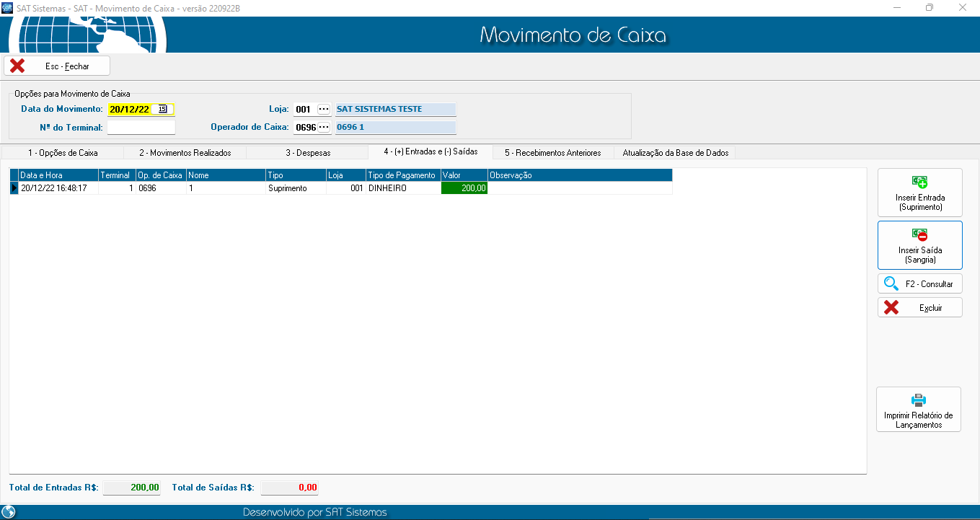The width and height of the screenshot is (980, 520).
Task: Open the 2 - Movimentos Realizados tab
Action: [185, 153]
